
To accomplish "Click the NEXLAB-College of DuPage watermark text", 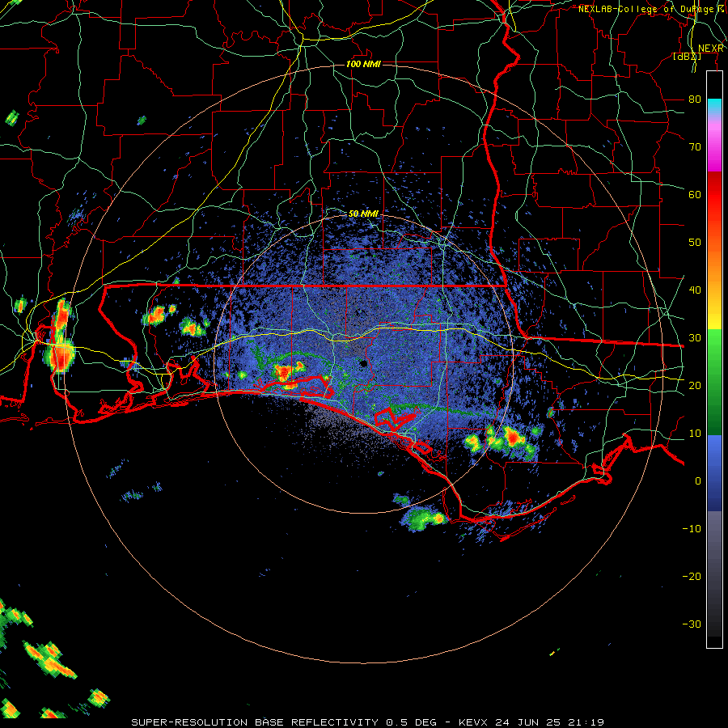I will 650,9.
